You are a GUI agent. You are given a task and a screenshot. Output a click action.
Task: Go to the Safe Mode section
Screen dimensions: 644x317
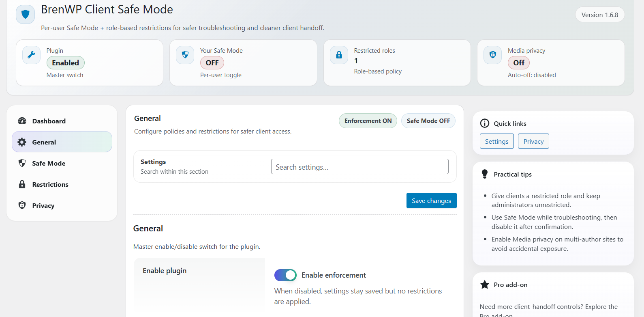tap(49, 163)
